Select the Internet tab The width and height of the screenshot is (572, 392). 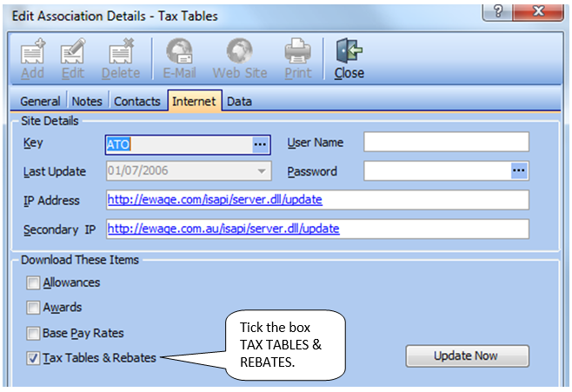click(x=194, y=101)
